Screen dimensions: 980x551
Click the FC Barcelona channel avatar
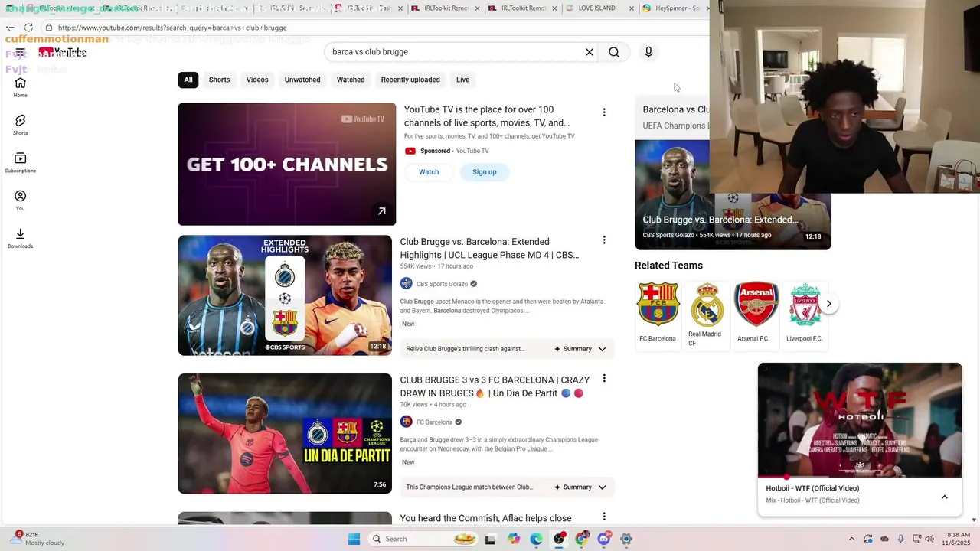[407, 422]
